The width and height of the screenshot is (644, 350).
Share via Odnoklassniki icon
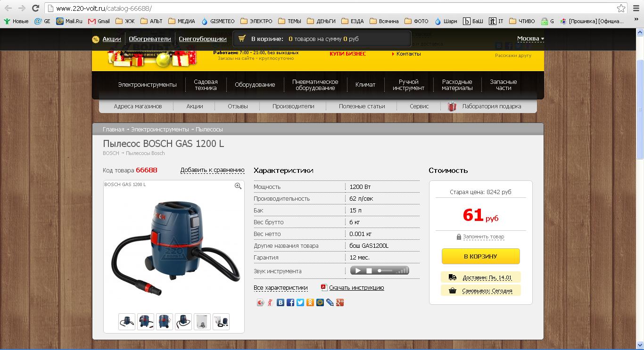coord(310,302)
